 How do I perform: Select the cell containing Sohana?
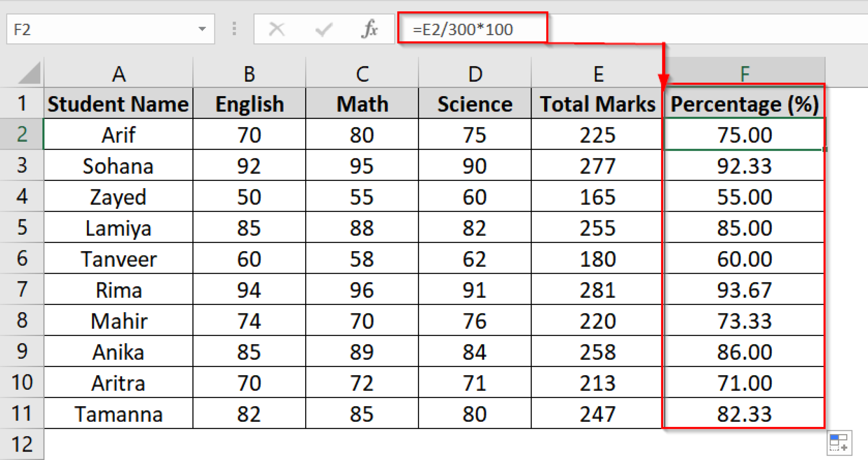tap(119, 165)
